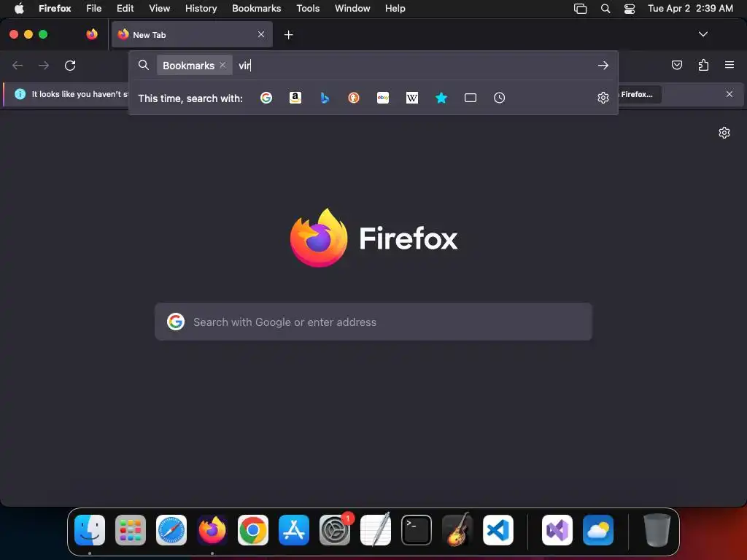747x560 pixels.
Task: Click the Stage Manager menu bar icon
Action: [x=580, y=9]
